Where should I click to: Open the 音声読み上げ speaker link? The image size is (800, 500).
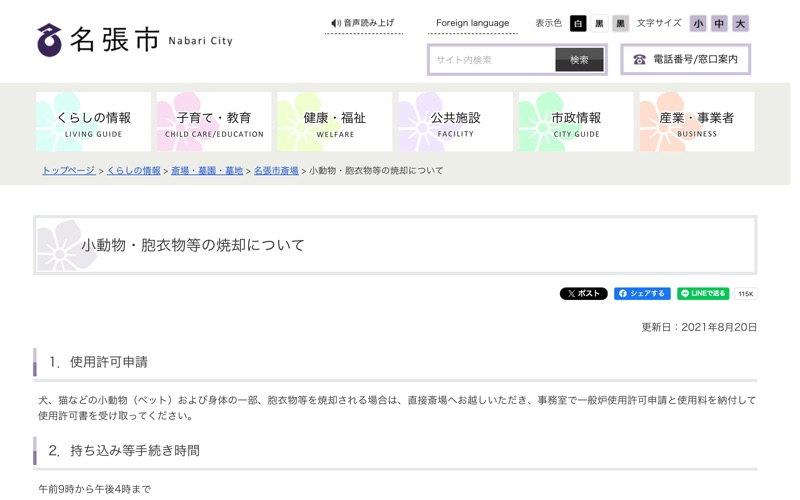[363, 23]
